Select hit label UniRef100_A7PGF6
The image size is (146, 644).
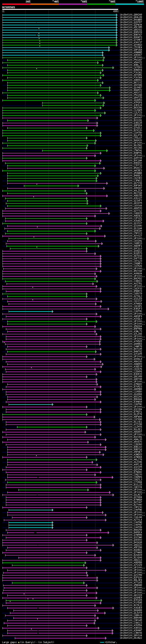[x=131, y=103]
